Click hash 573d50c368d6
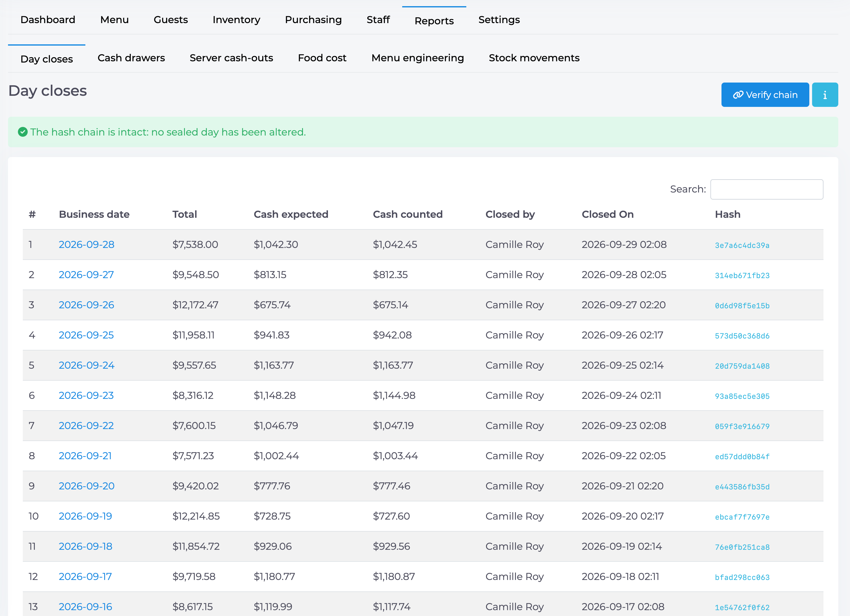Viewport: 850px width, 616px height. [742, 336]
